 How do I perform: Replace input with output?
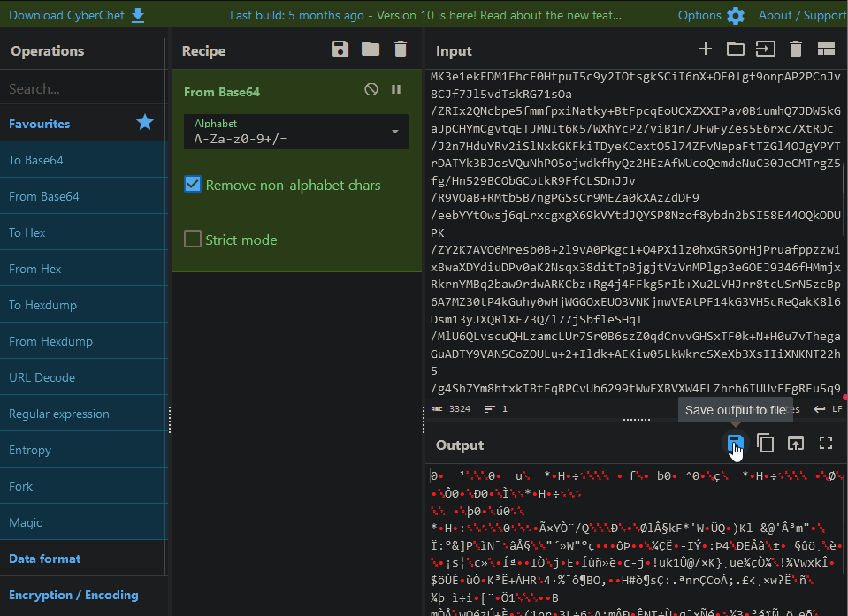[x=796, y=444]
